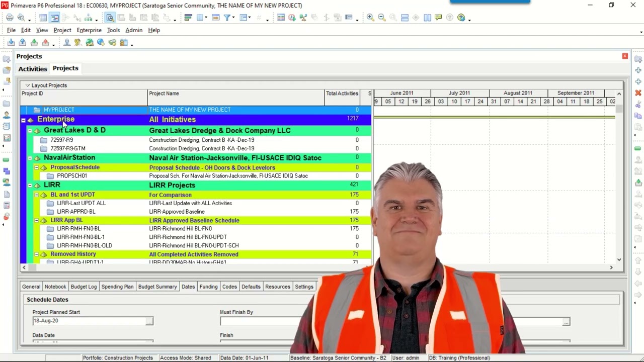Click the Level Resources toolbar icon
This screenshot has height=362, width=644.
(x=303, y=18)
